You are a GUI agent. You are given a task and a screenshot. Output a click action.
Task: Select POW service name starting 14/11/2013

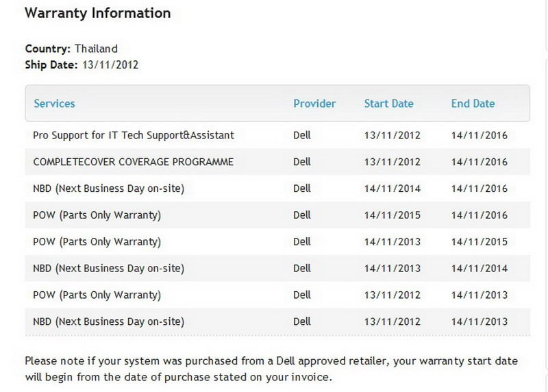point(97,242)
